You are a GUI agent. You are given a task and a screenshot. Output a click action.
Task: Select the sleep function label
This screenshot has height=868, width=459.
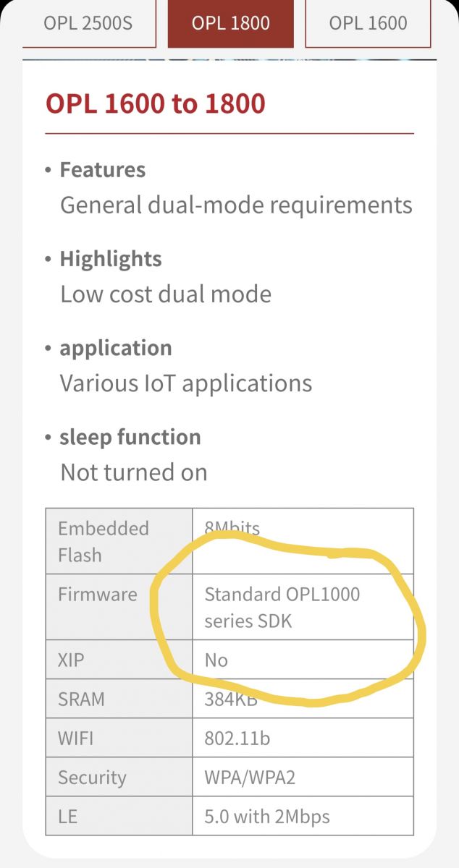(130, 437)
